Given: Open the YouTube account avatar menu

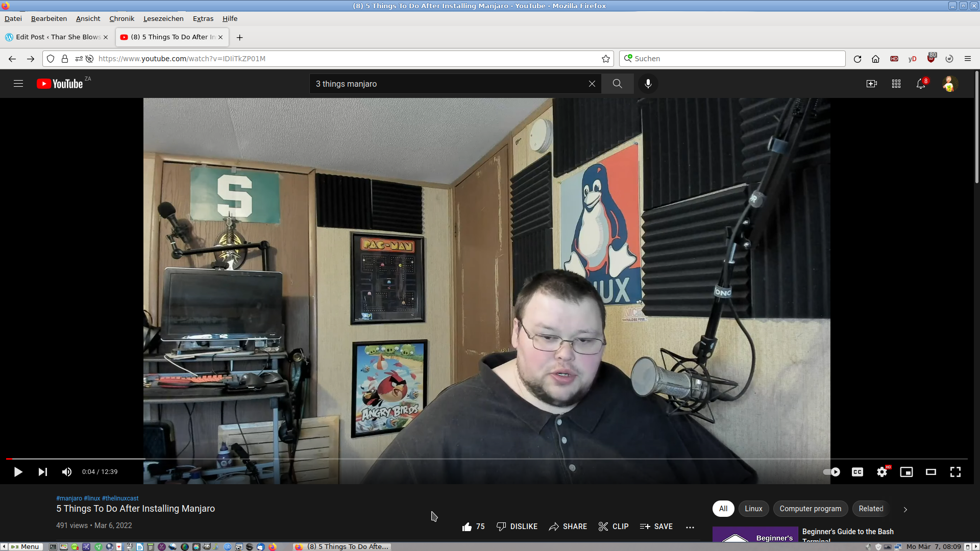Looking at the screenshot, I should click(949, 84).
